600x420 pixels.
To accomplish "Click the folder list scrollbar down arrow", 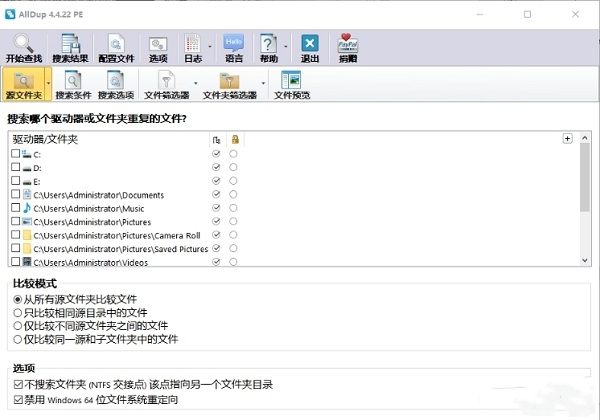I will pos(585,260).
